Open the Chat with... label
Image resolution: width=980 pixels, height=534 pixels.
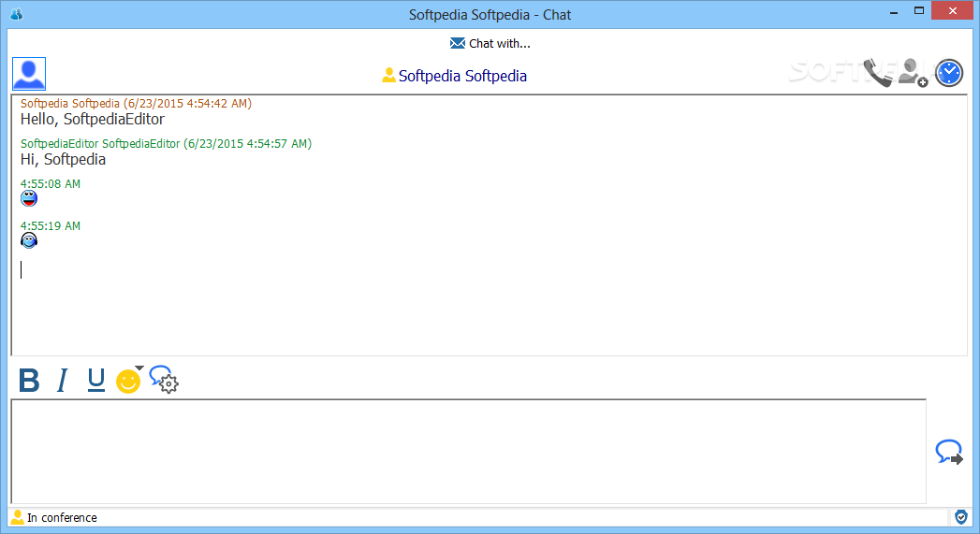(x=500, y=44)
